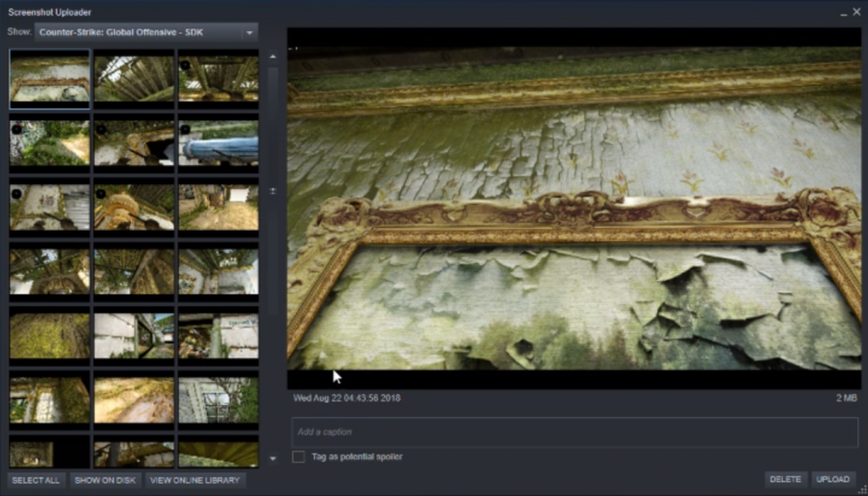The height and width of the screenshot is (496, 868).
Task: Click the Select All button
Action: pos(36,480)
